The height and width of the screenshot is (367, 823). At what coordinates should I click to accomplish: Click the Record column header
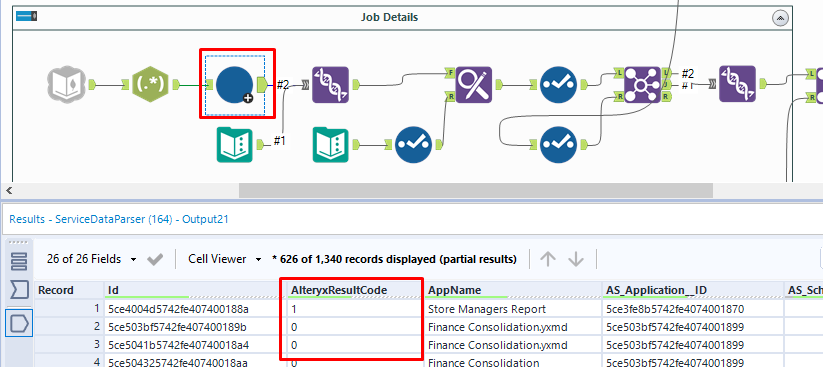click(69, 290)
